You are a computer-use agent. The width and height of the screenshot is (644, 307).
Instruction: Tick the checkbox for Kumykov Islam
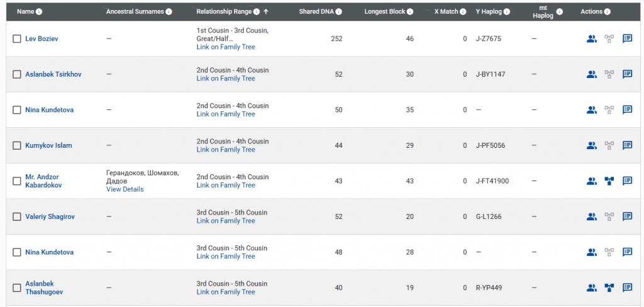(x=17, y=145)
